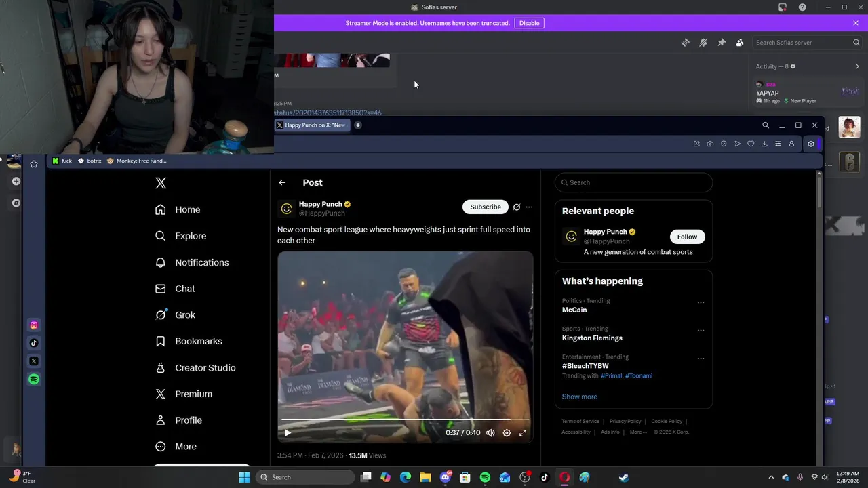
Task: Open video settings gear
Action: pos(507,432)
